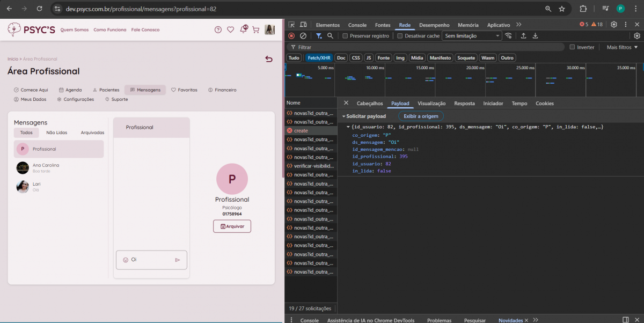Click the DevTools settings gear icon
Screen dimensions: 644x323
pos(614,25)
